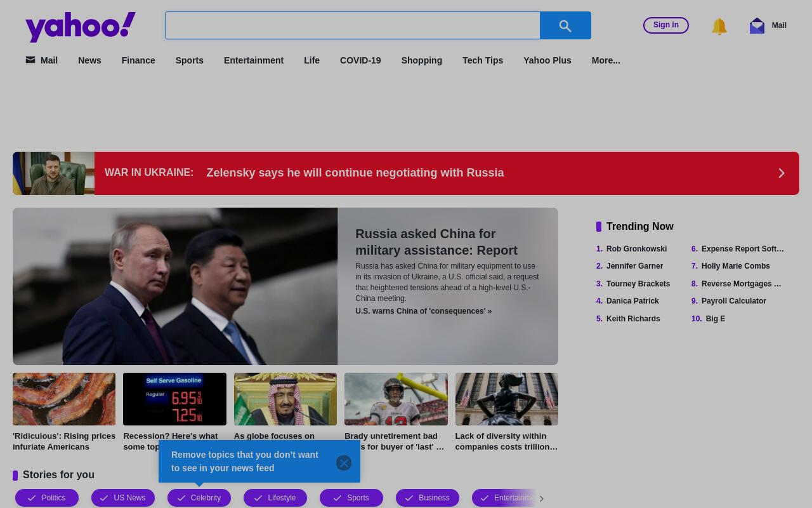Select trending topic Tourney Brackets

point(638,284)
